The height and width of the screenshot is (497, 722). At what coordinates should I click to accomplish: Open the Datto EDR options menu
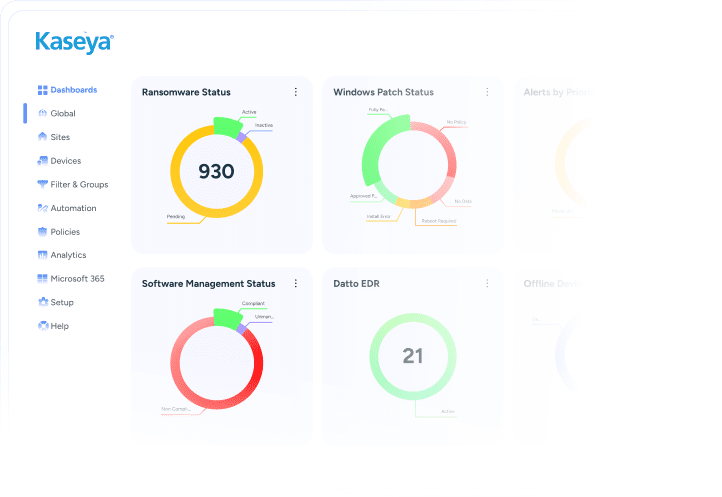[488, 284]
